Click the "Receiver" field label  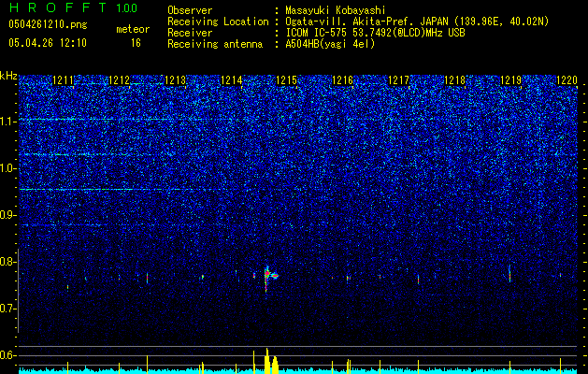190,33
